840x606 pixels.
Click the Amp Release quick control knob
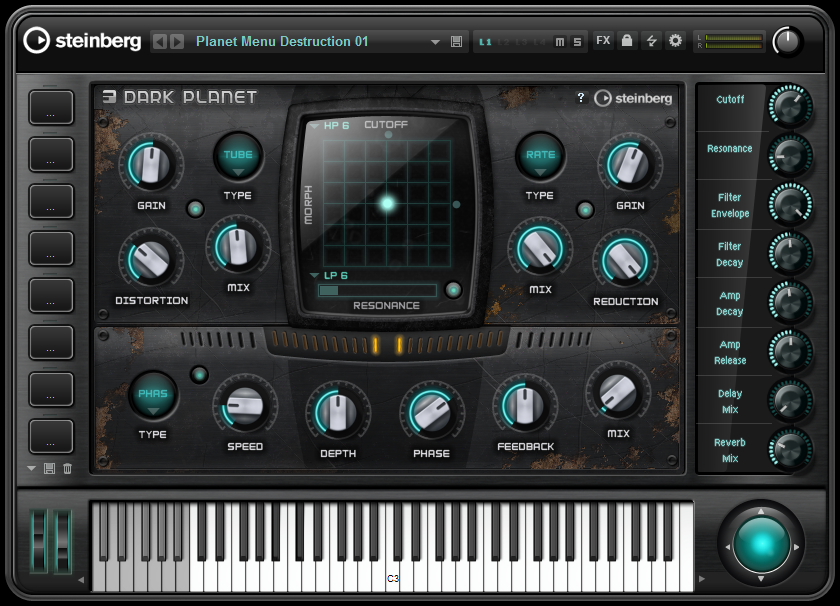click(x=790, y=352)
